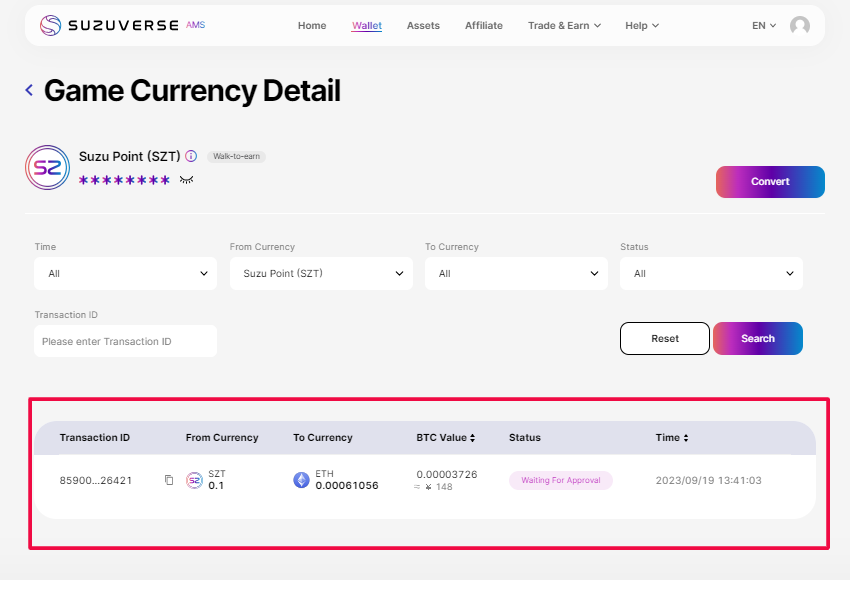850x599 pixels.
Task: Click the Reset button
Action: tap(665, 339)
